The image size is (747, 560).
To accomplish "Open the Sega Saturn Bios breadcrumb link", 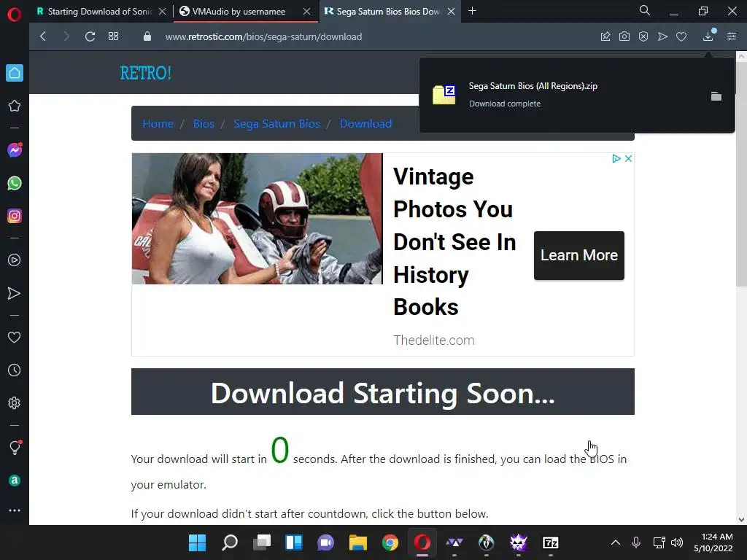I will pos(276,124).
